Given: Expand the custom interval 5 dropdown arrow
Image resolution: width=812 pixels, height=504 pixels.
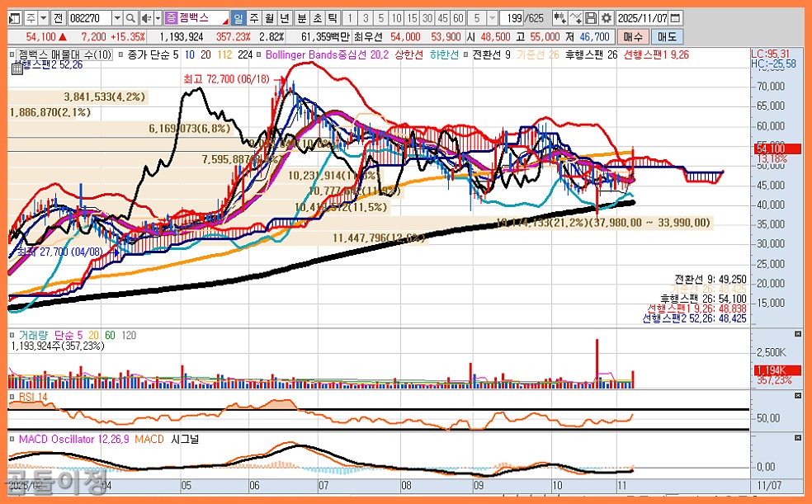Looking at the screenshot, I should coord(492,19).
